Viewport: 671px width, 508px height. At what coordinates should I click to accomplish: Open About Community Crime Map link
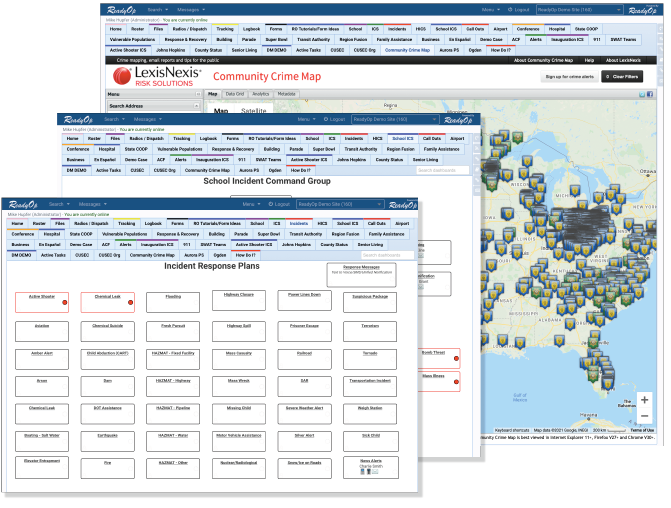543,60
